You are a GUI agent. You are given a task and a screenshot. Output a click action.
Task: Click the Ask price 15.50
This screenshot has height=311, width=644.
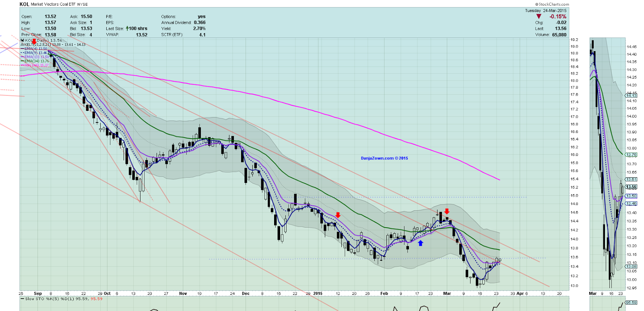tap(87, 17)
